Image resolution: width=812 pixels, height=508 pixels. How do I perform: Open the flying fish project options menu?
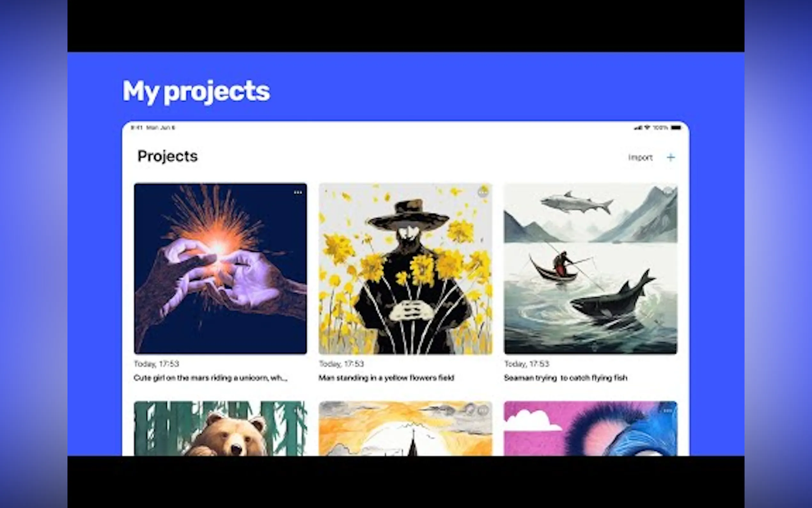click(668, 192)
